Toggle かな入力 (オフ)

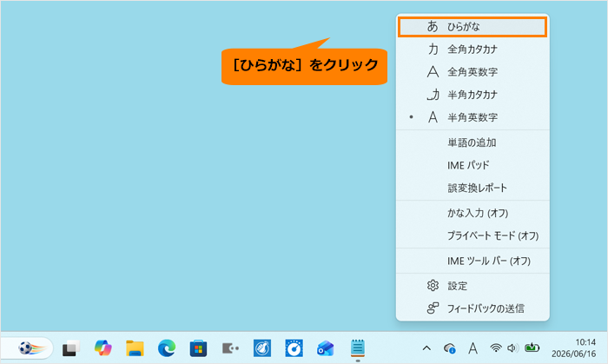473,213
